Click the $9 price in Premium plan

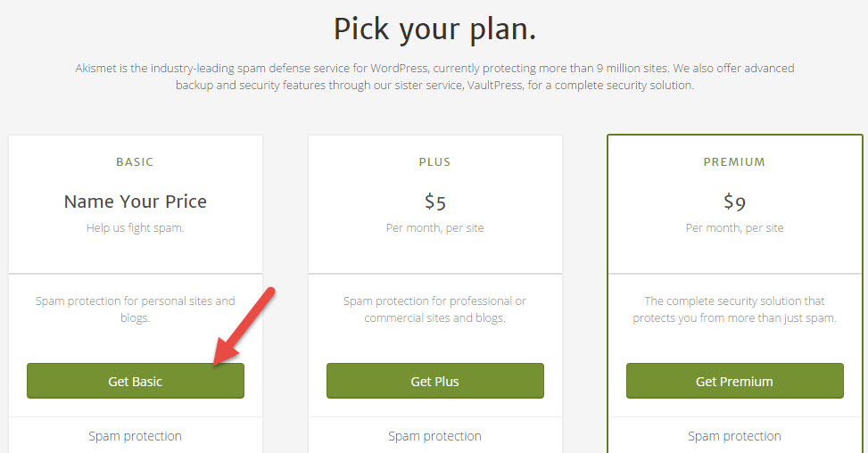tap(734, 202)
